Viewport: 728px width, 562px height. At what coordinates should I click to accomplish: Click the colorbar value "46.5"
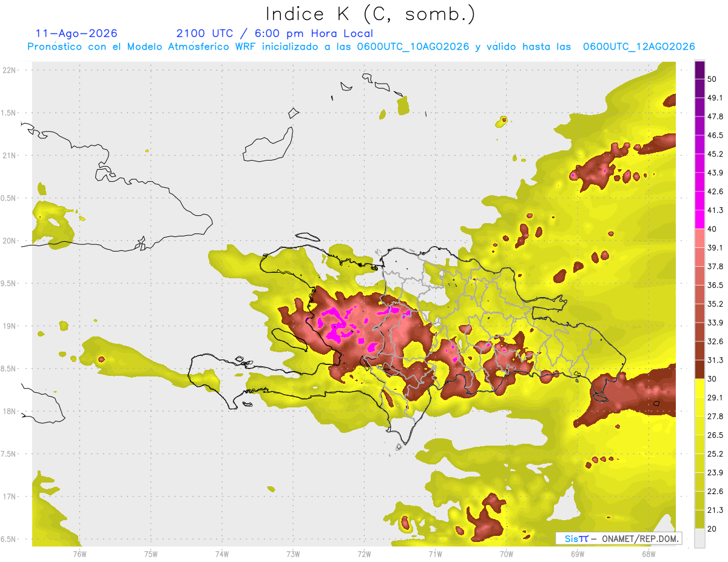click(x=715, y=135)
